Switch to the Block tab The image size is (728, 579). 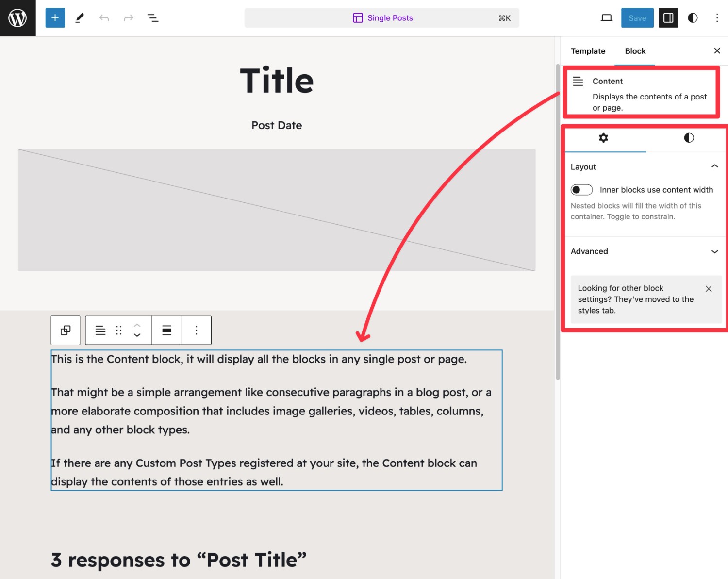pos(635,51)
